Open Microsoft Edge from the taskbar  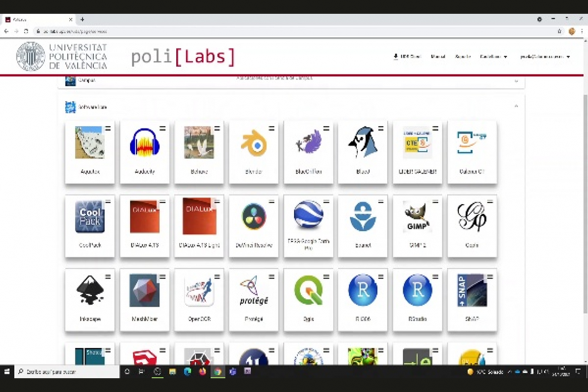187,372
